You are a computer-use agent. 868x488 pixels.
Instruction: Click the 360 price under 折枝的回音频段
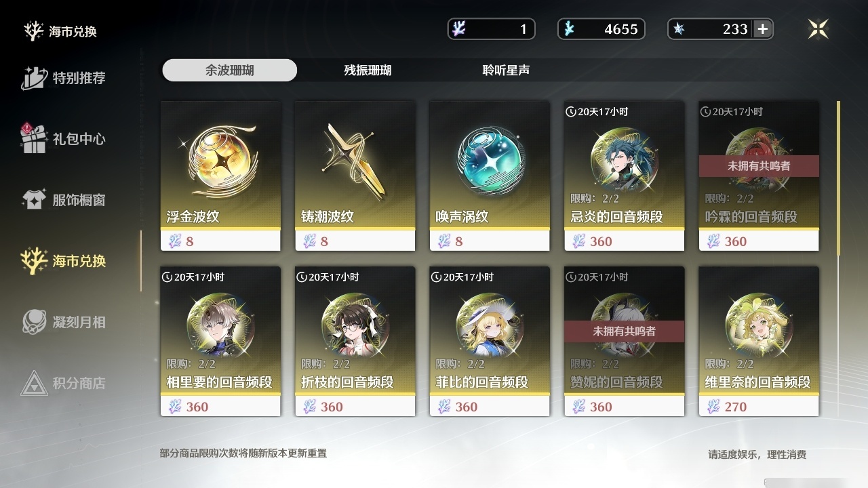[x=332, y=407]
